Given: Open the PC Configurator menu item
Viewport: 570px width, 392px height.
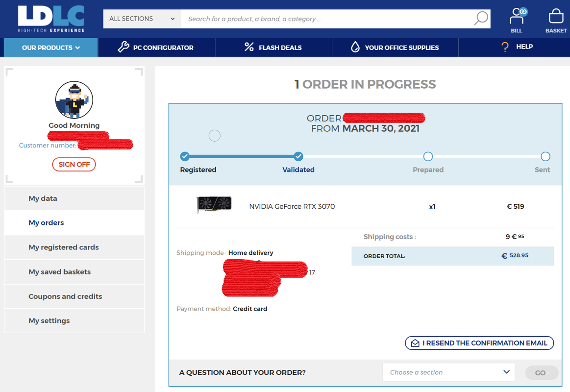Looking at the screenshot, I should point(156,48).
